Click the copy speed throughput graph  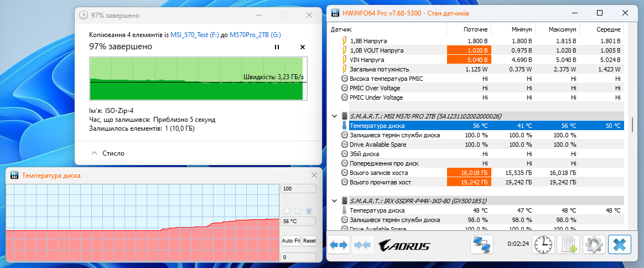coord(199,79)
